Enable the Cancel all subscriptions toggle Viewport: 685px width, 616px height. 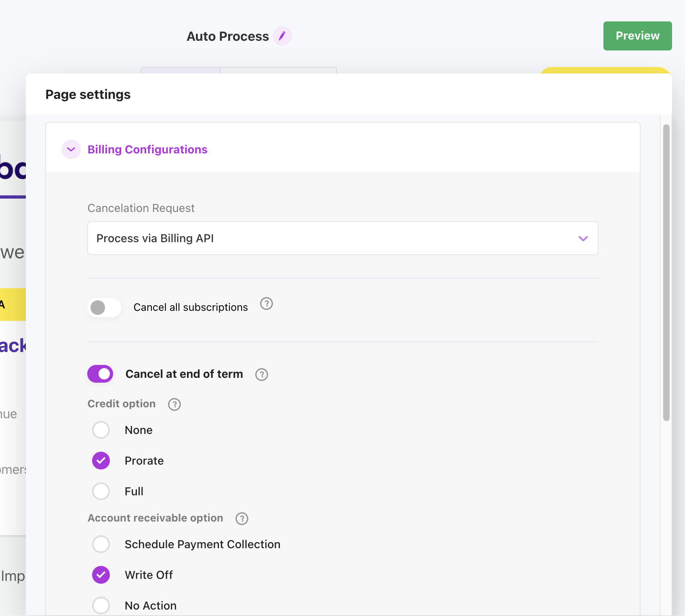104,308
